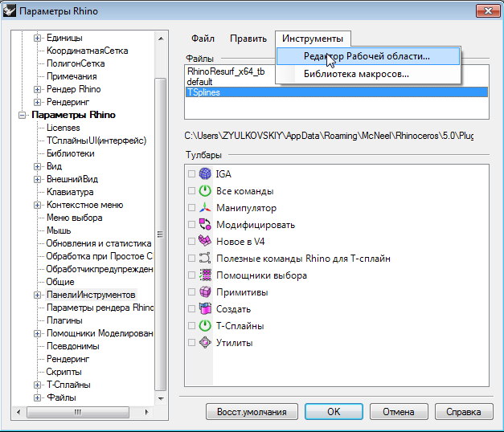Screen dimensions: 504x432
Task: Tick the Новое в V4 checkbox
Action: click(x=191, y=241)
